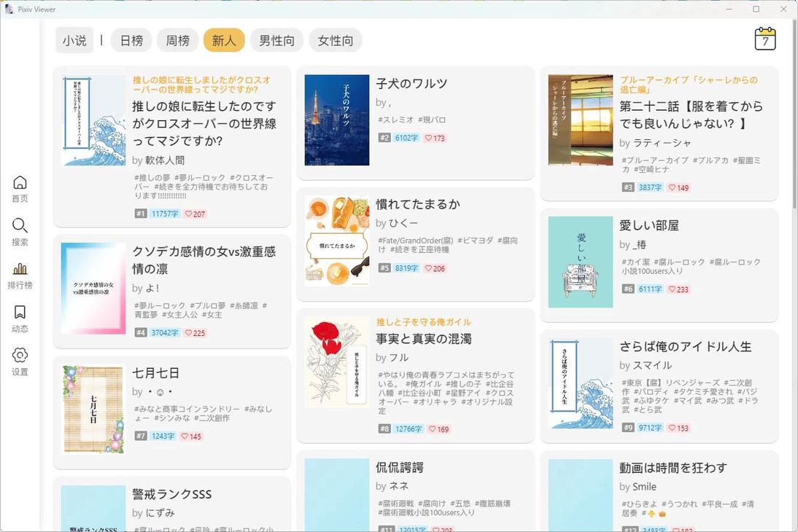Click the 七月七日 cover thumbnail
The height and width of the screenshot is (532, 798).
tap(93, 410)
